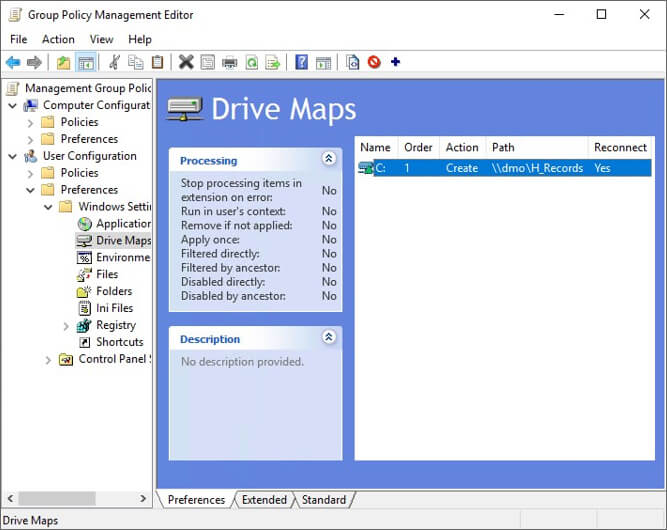The height and width of the screenshot is (530, 667).
Task: Click the \\dmo\H_Records path cell
Action: pyautogui.click(x=537, y=168)
